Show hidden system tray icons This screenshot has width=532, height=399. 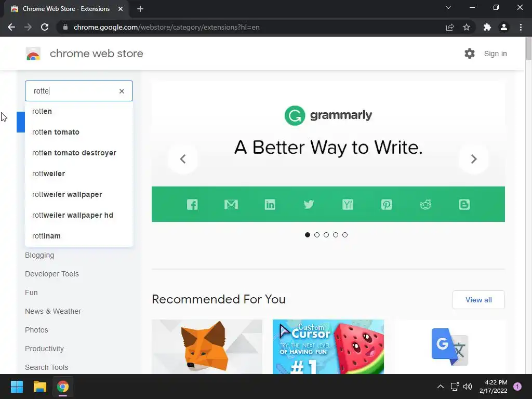tap(441, 387)
